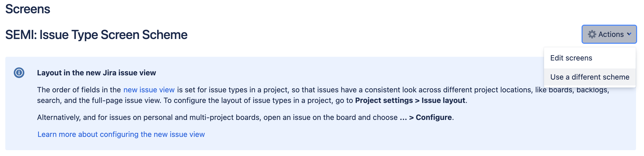Viewport: 644px width, 156px height.
Task: Click the Layout in the new Jira issue view heading
Action: (x=97, y=73)
